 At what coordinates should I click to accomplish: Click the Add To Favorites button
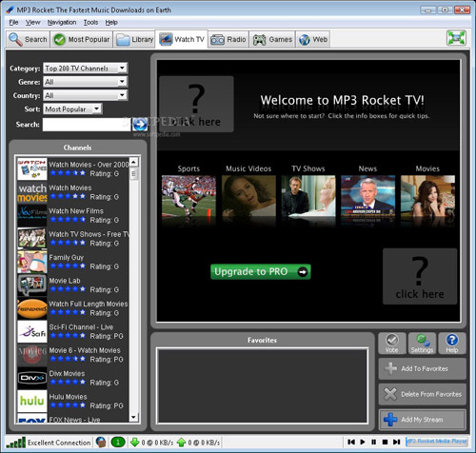point(423,368)
